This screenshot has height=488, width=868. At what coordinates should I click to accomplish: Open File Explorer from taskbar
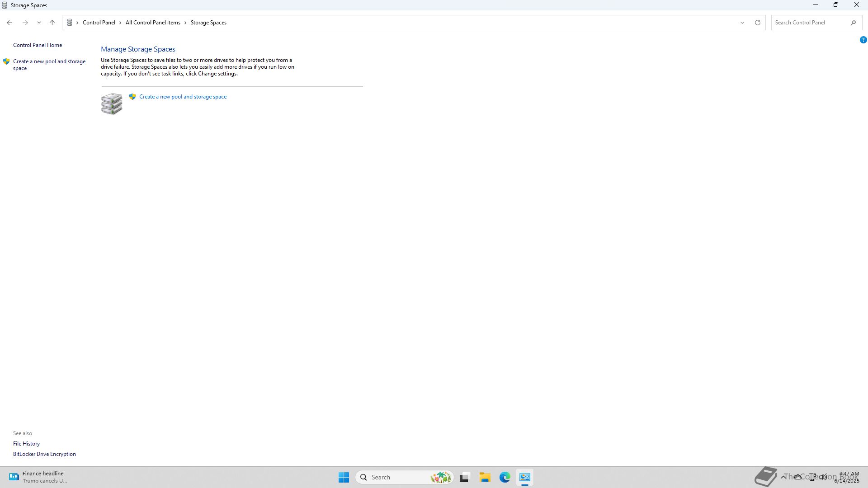pyautogui.click(x=485, y=477)
